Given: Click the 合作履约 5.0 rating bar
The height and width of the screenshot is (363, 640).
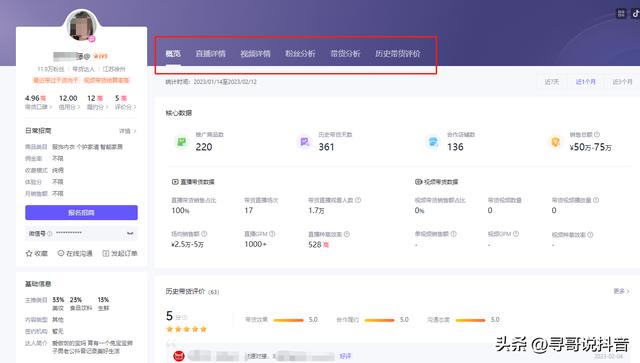Looking at the screenshot, I should 379,320.
